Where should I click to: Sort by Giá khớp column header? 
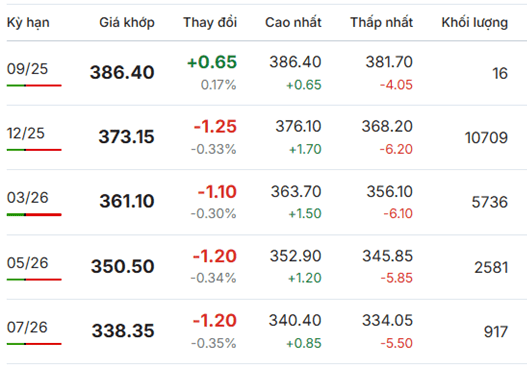tap(127, 23)
